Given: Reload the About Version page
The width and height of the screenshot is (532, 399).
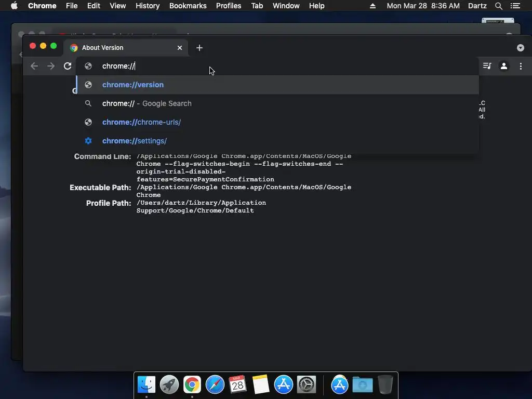Looking at the screenshot, I should point(68,66).
